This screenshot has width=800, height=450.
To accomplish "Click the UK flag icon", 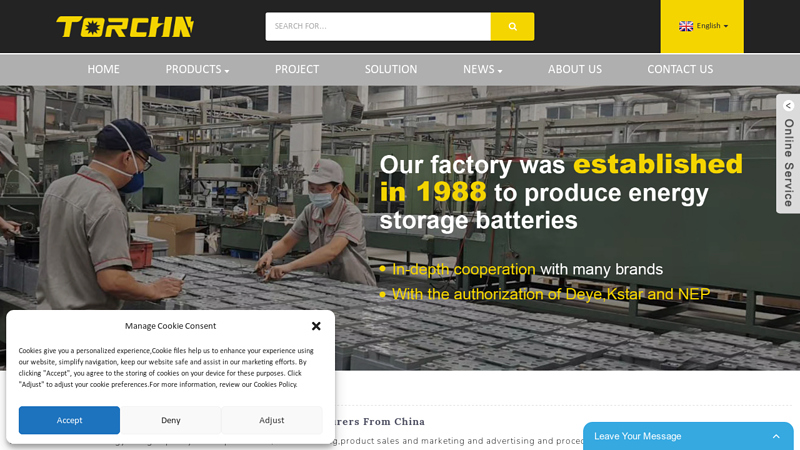I will coord(686,26).
